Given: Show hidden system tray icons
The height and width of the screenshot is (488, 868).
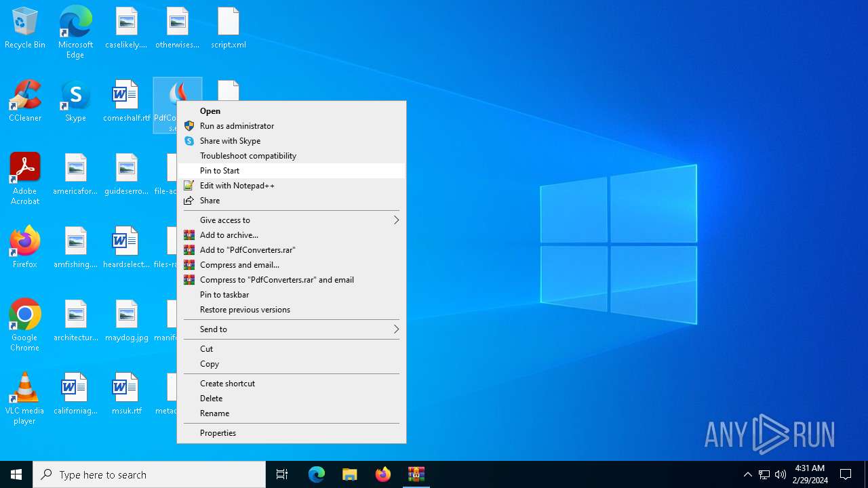Looking at the screenshot, I should tap(748, 474).
